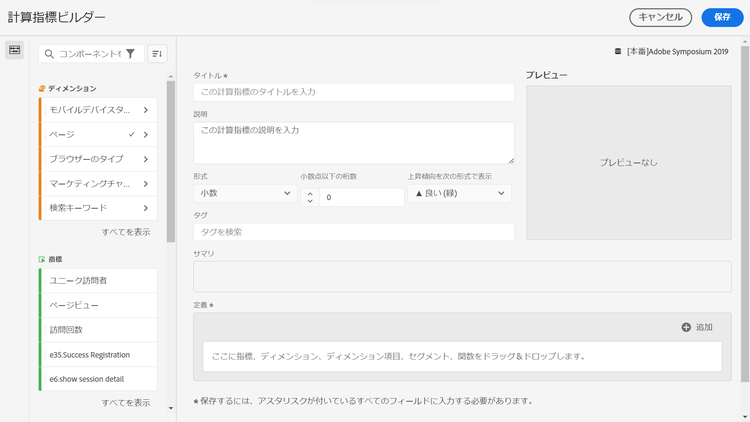750x422 pixels.
Task: Click into the タイトル input field
Action: coord(354,92)
